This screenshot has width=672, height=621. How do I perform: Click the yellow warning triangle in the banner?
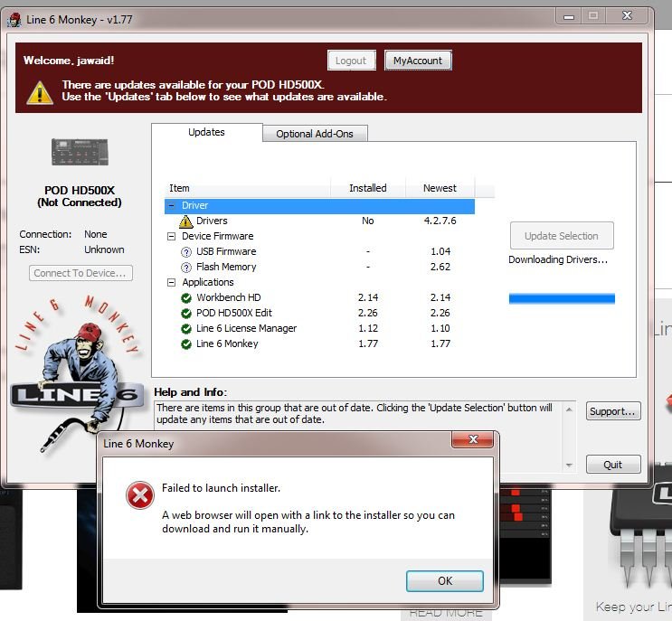pyautogui.click(x=39, y=91)
